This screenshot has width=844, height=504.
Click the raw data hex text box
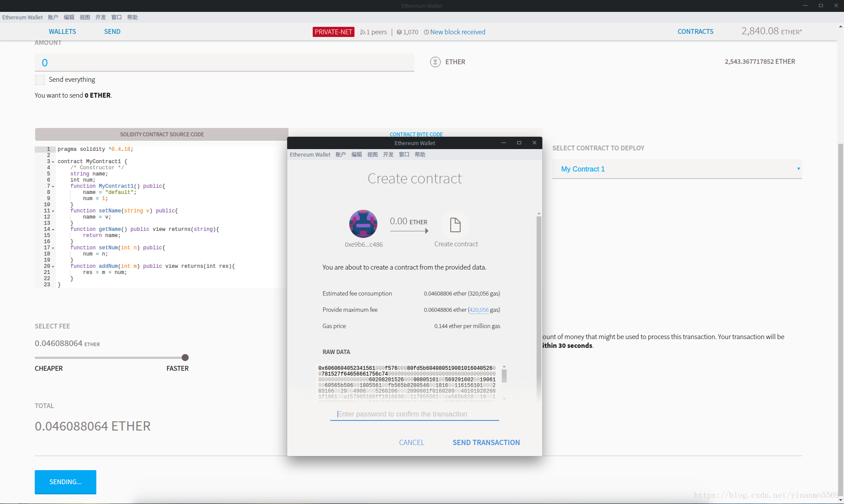click(407, 382)
